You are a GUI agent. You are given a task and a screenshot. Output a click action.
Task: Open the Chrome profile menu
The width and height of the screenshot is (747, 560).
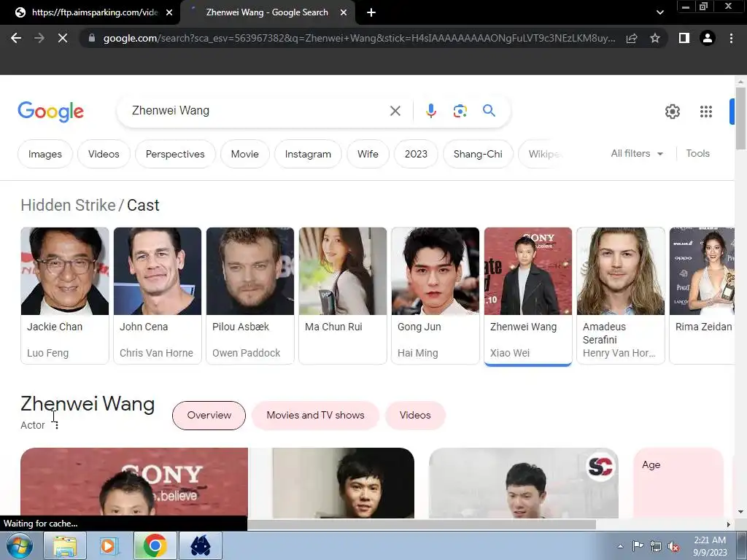pos(708,38)
